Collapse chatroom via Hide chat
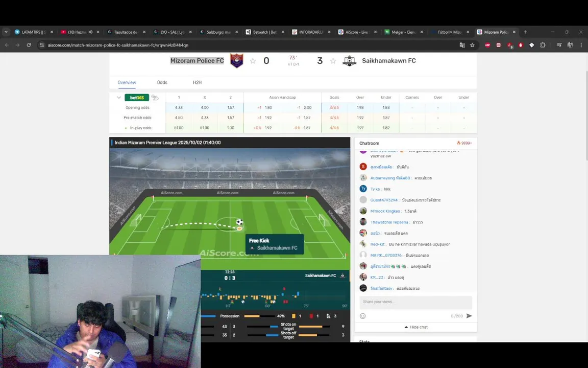 tap(416, 327)
